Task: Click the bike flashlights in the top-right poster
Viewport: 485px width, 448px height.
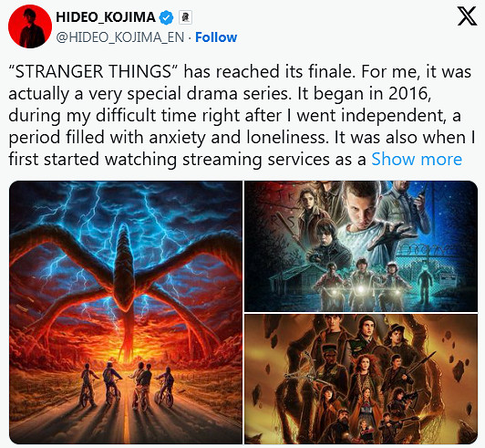Action: pyautogui.click(x=361, y=290)
